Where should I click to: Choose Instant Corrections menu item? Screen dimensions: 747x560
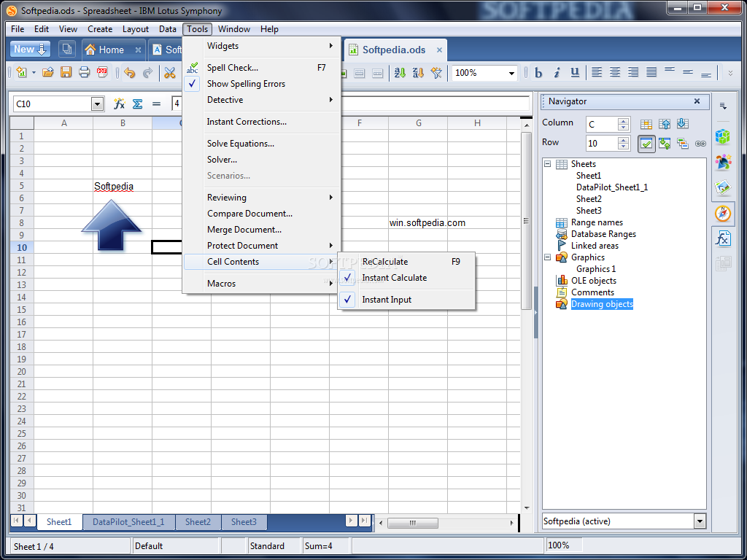pos(261,122)
